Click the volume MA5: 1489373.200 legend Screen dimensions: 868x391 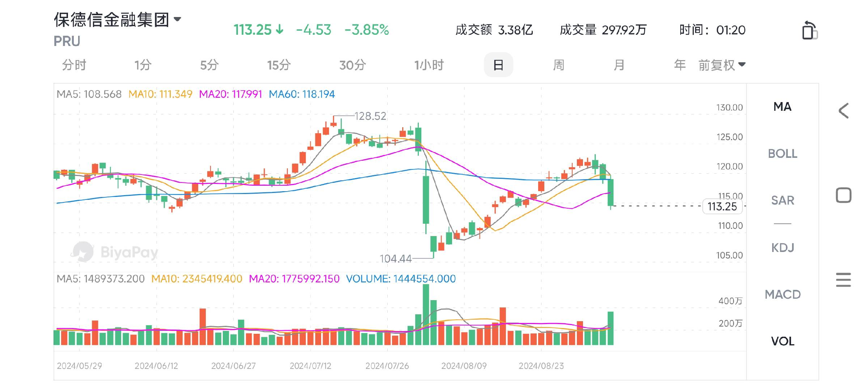[x=101, y=279]
